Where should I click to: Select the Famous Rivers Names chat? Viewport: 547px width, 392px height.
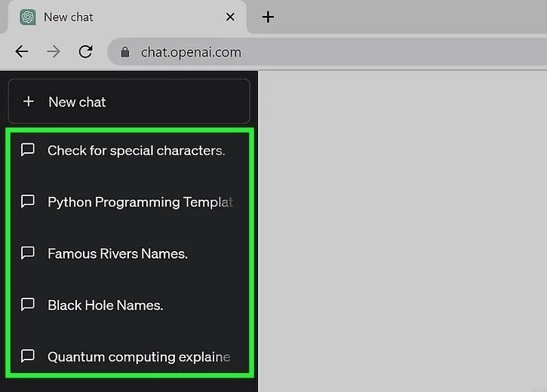click(118, 253)
